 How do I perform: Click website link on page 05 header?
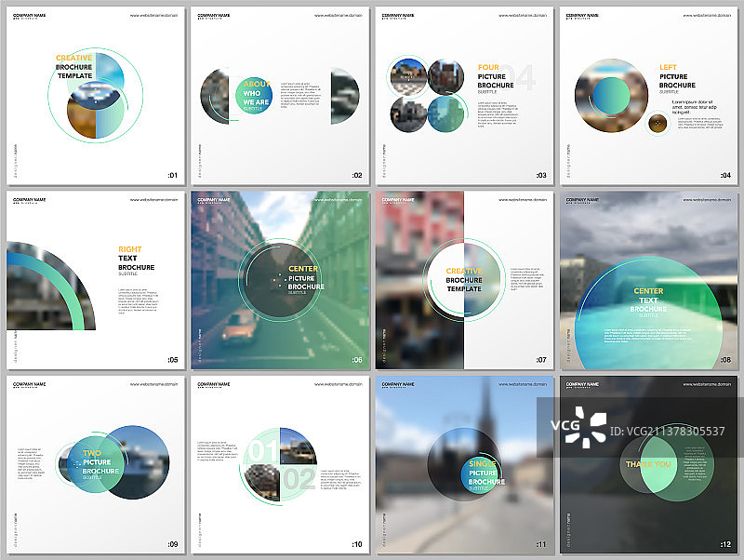155,200
